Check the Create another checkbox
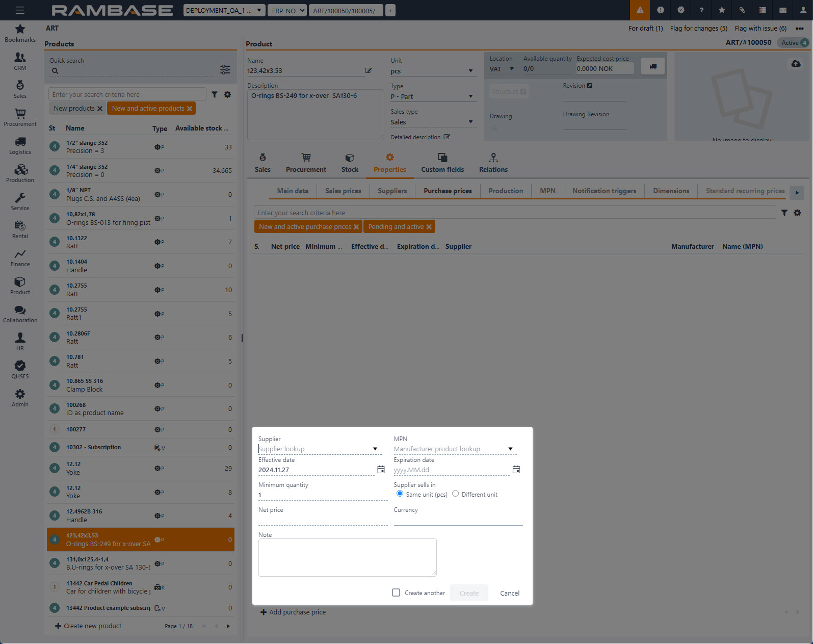813x644 pixels. 396,593
